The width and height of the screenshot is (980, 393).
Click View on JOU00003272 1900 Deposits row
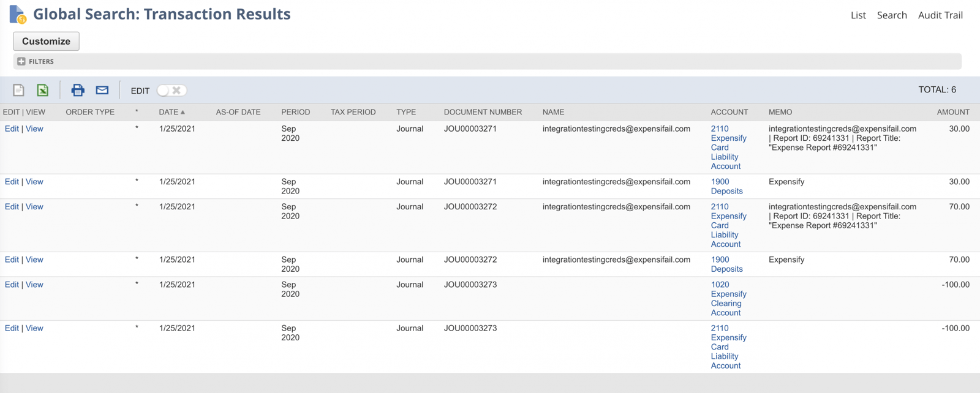[x=34, y=260]
